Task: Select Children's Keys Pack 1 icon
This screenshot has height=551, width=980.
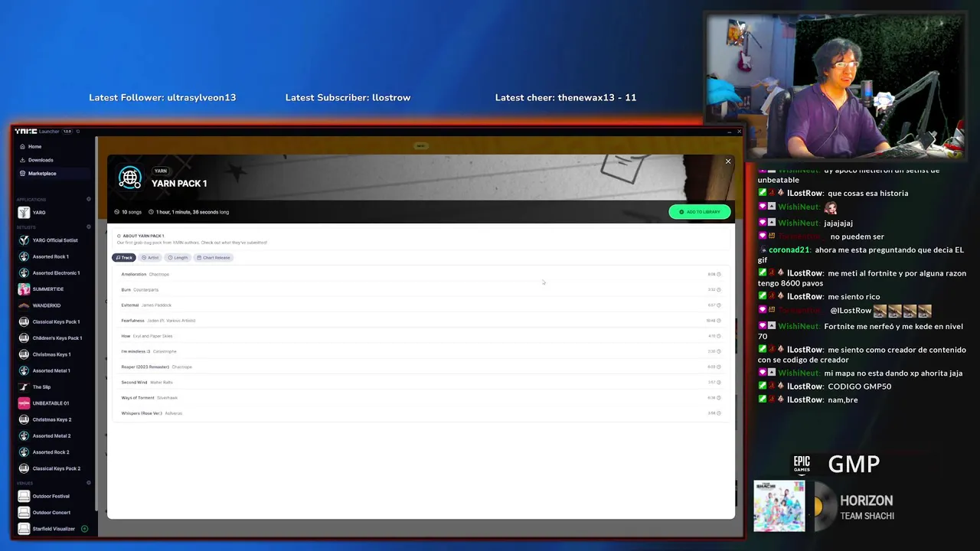Action: click(x=24, y=337)
